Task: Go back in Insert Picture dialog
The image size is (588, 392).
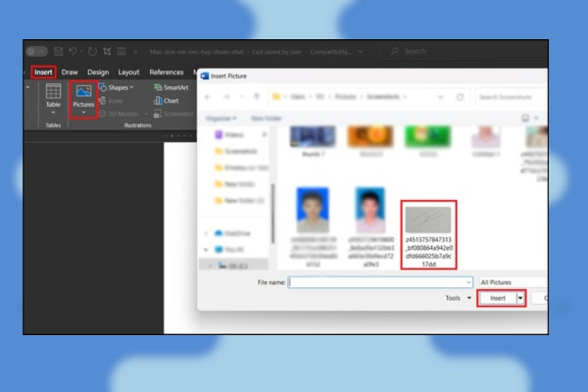Action: point(208,97)
